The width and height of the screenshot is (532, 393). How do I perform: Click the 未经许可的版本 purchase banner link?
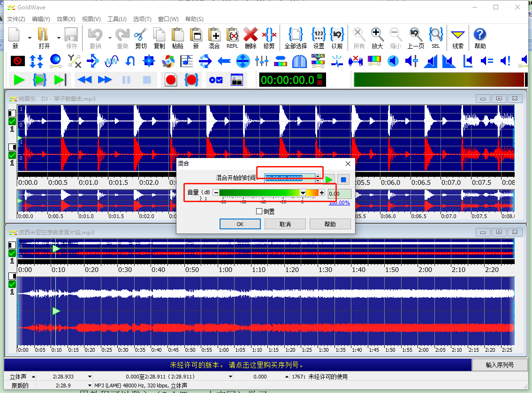(237, 365)
